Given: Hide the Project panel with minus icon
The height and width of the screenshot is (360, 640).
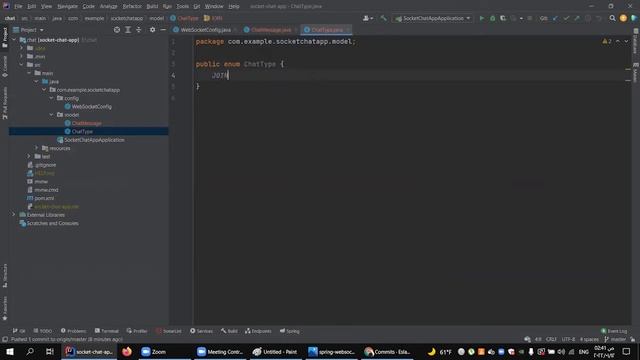Looking at the screenshot, I should pos(163,30).
